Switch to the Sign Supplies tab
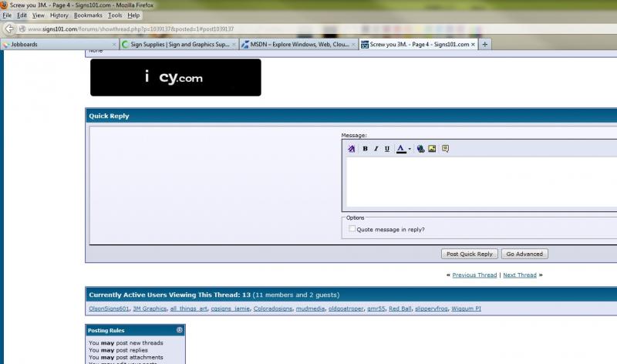This screenshot has width=617, height=364. coord(179,45)
